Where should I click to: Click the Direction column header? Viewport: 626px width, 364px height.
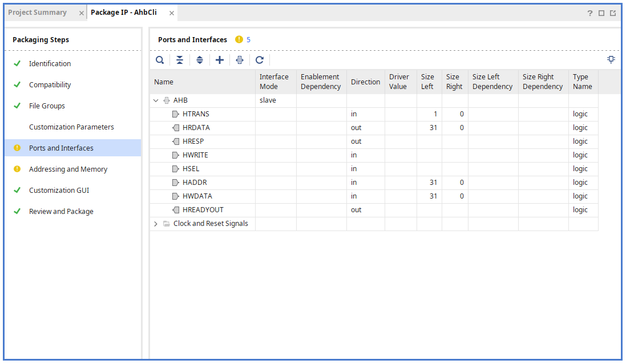365,82
